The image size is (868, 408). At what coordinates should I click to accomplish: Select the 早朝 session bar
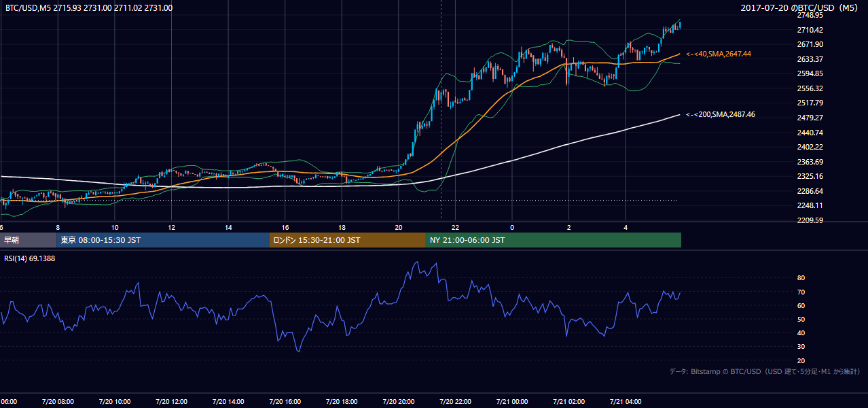[x=29, y=240]
